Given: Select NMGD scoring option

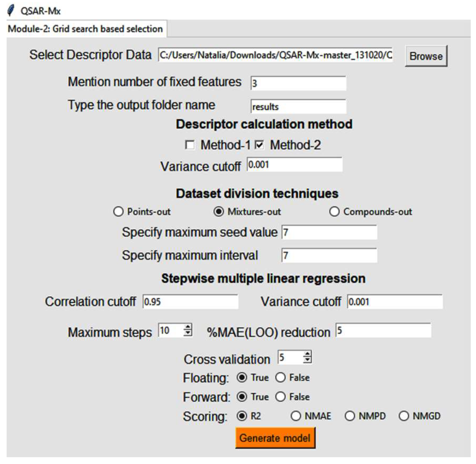Looking at the screenshot, I should (404, 416).
